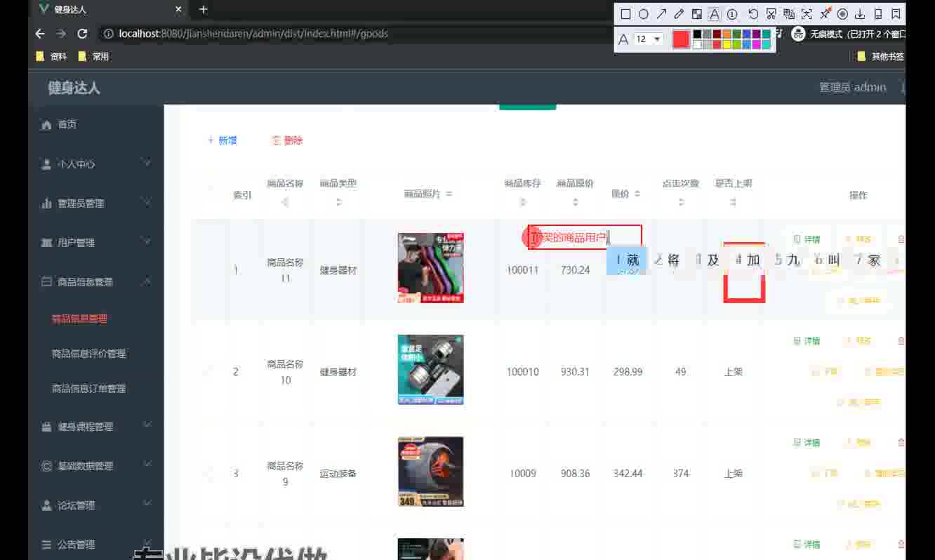The height and width of the screenshot is (560, 935).
Task: Open 详情 for 商品名称 11
Action: pyautogui.click(x=807, y=239)
